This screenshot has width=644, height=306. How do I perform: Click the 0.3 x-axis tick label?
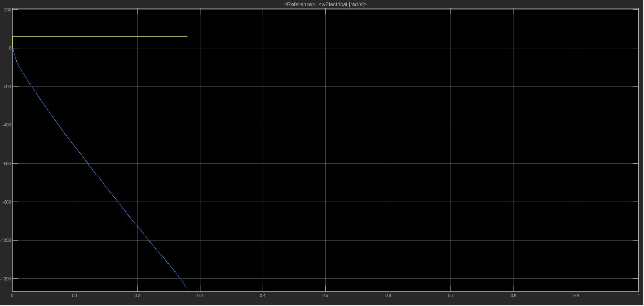[200, 295]
